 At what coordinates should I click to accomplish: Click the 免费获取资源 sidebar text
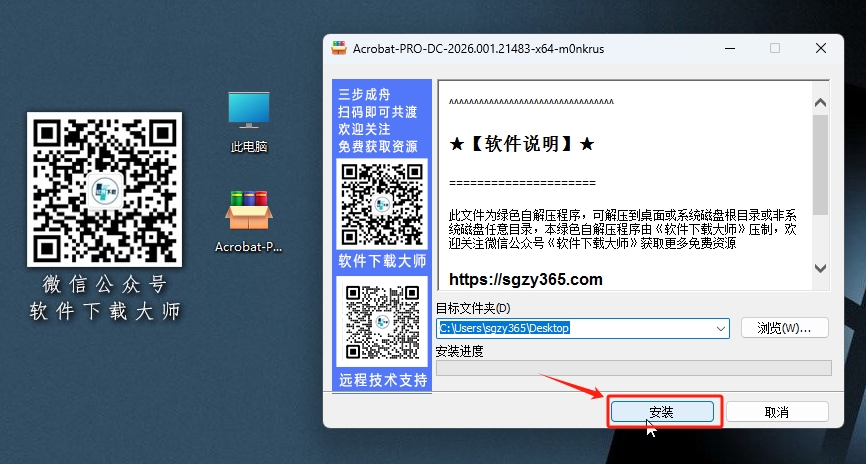point(378,146)
